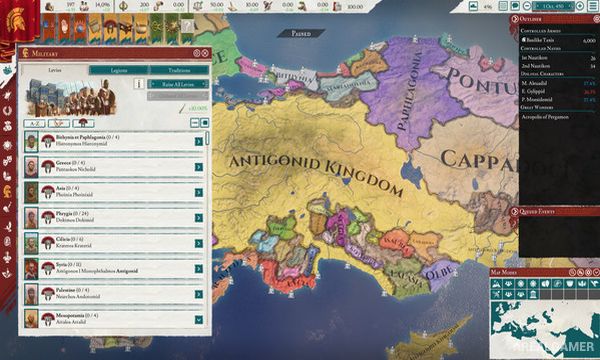Increase game speed with plus button
Screen dimensions: 600x360
(x=580, y=6)
